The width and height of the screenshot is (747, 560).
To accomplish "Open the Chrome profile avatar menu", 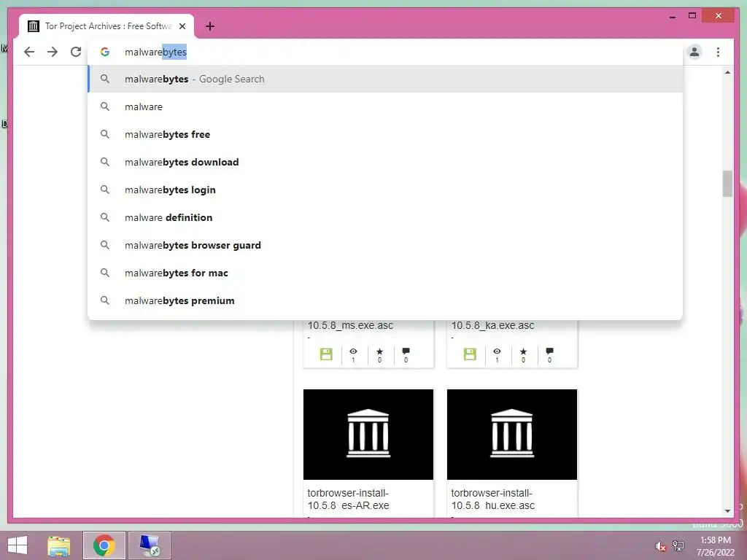I will click(694, 52).
